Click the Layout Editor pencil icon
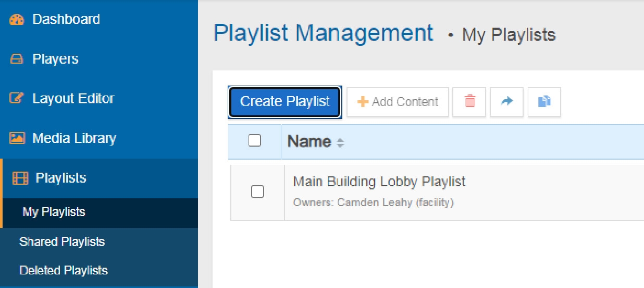 tap(17, 99)
